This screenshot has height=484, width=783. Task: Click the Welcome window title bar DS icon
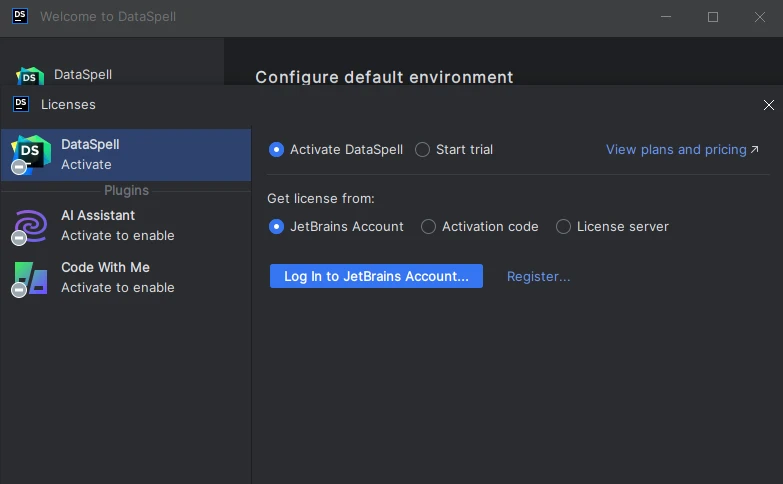(x=20, y=17)
